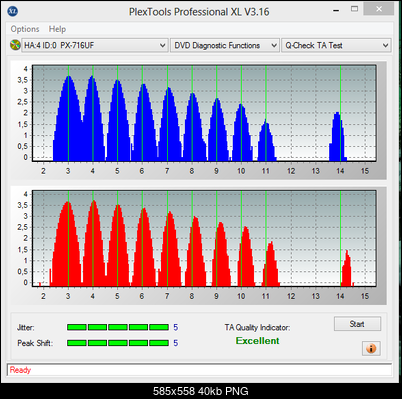
Task: Open the Help menu
Action: coord(57,29)
